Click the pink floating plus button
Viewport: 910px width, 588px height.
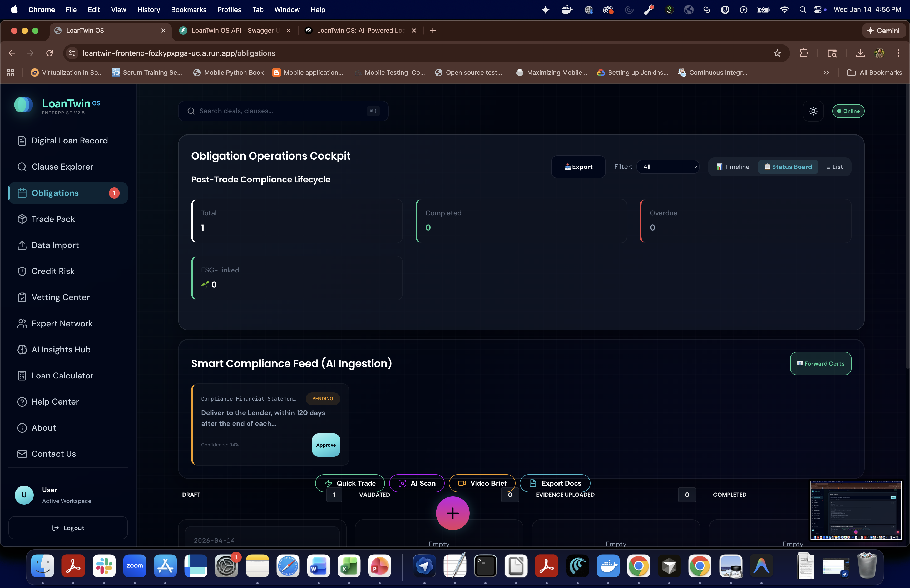point(453,513)
